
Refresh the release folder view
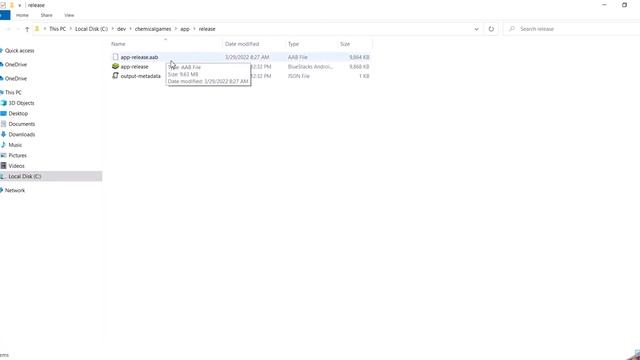click(491, 29)
